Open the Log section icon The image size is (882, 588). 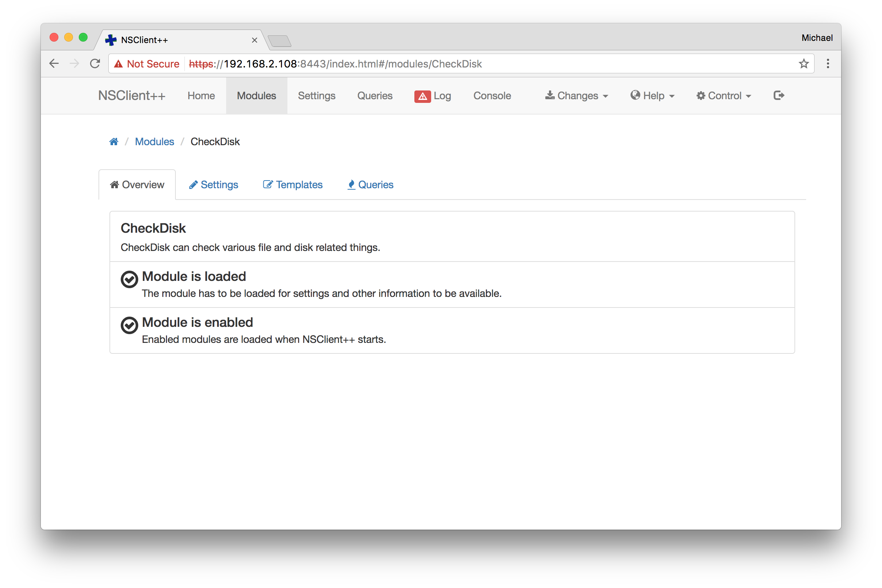[421, 95]
